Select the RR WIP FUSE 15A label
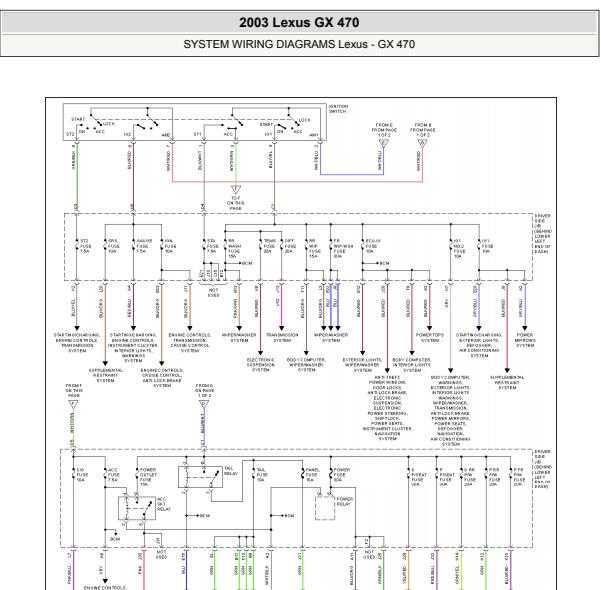Screen dimensions: 601x590 [x=315, y=248]
